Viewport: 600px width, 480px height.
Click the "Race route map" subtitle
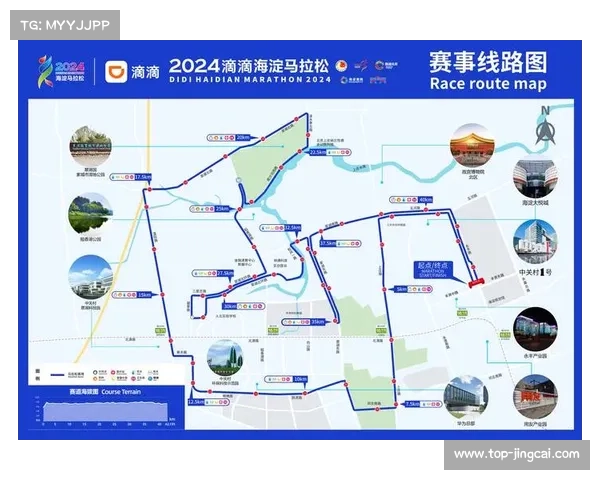(488, 84)
